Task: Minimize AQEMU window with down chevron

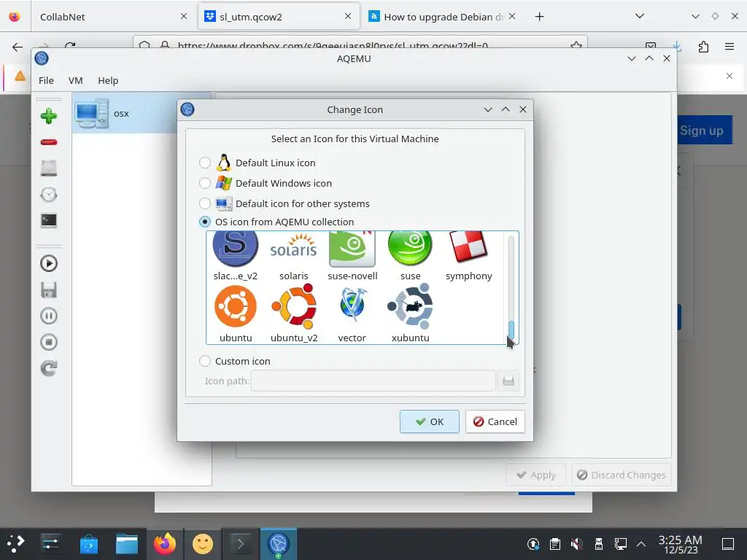Action: (632, 58)
